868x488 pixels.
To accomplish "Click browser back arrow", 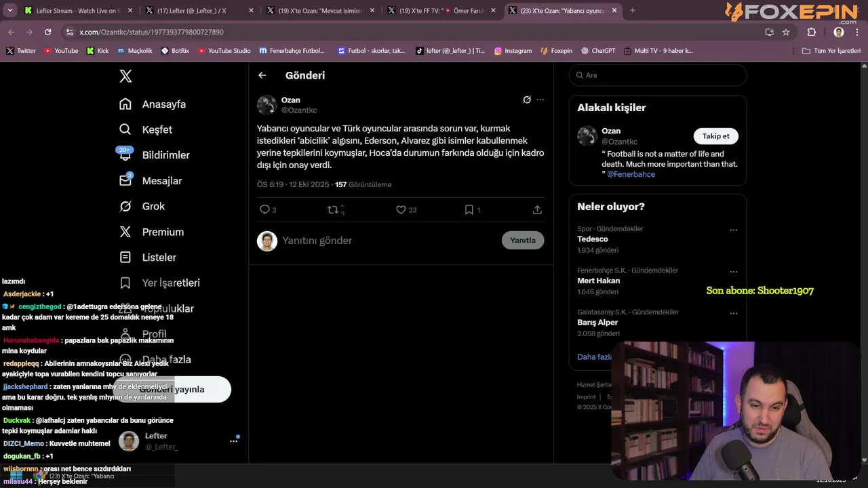I will [12, 32].
